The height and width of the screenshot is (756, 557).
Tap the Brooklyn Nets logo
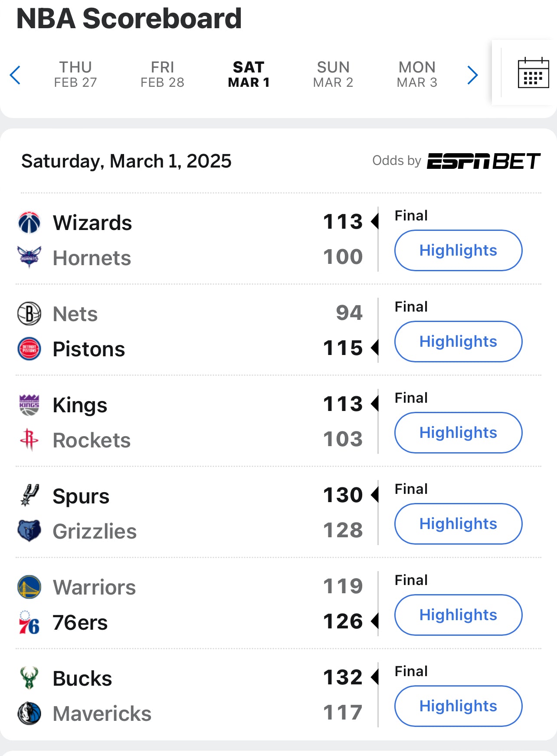click(29, 314)
